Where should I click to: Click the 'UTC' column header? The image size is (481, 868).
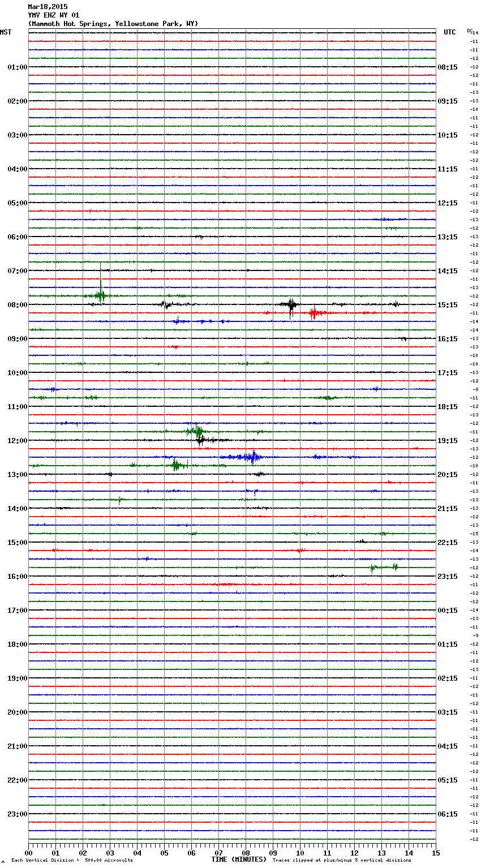[x=450, y=32]
